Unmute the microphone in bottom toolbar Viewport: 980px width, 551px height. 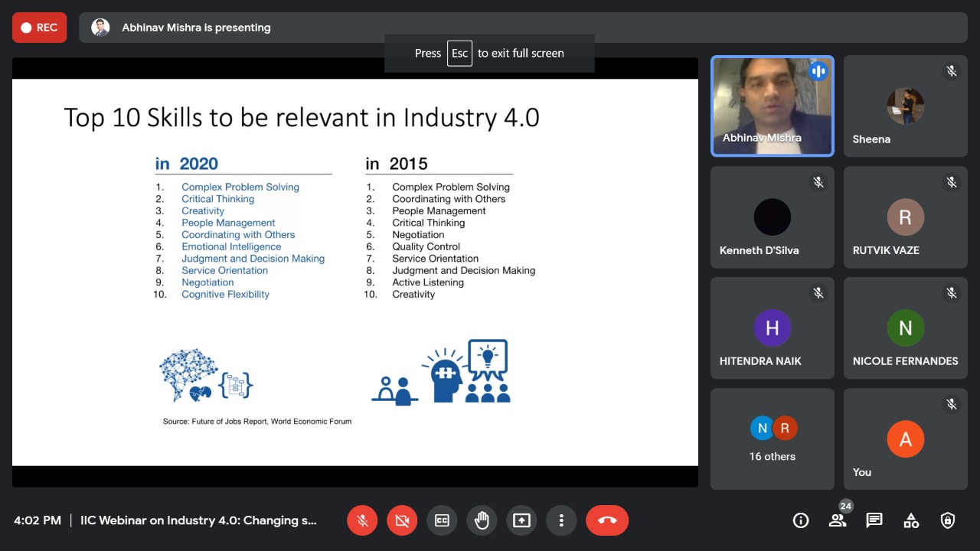pos(362,520)
